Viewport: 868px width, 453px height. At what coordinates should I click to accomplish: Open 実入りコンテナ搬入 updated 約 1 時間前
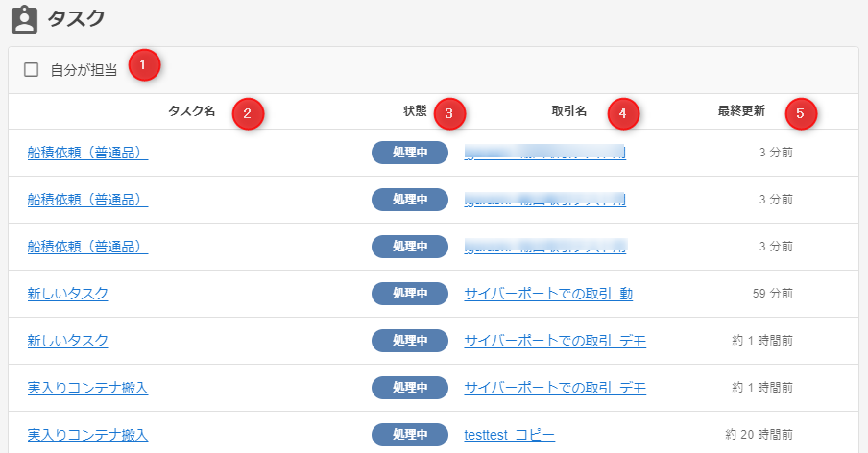[87, 388]
